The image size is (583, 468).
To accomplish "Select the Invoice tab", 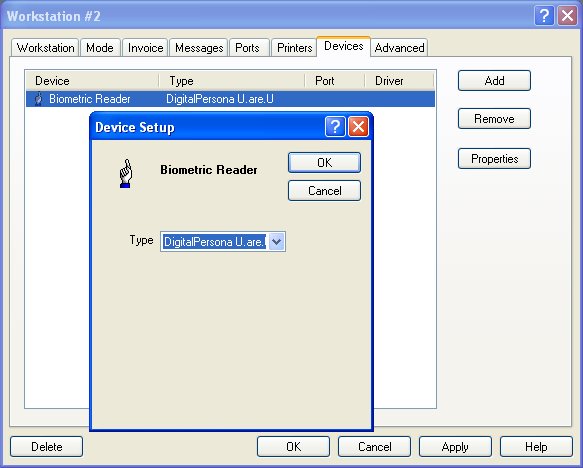I will click(x=145, y=48).
